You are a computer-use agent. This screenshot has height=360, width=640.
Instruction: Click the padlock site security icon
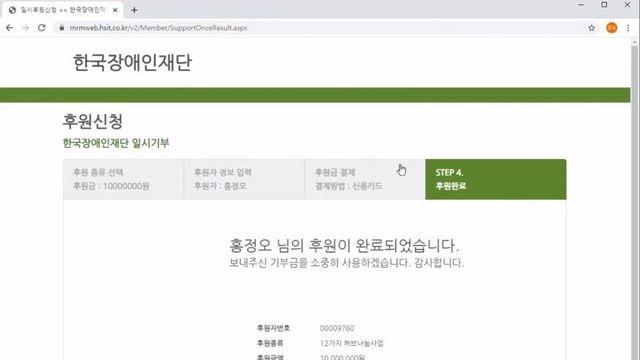pyautogui.click(x=62, y=28)
